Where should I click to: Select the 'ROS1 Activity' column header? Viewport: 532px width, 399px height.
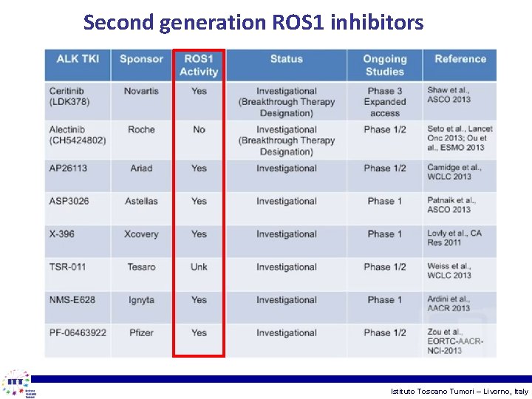pos(199,65)
